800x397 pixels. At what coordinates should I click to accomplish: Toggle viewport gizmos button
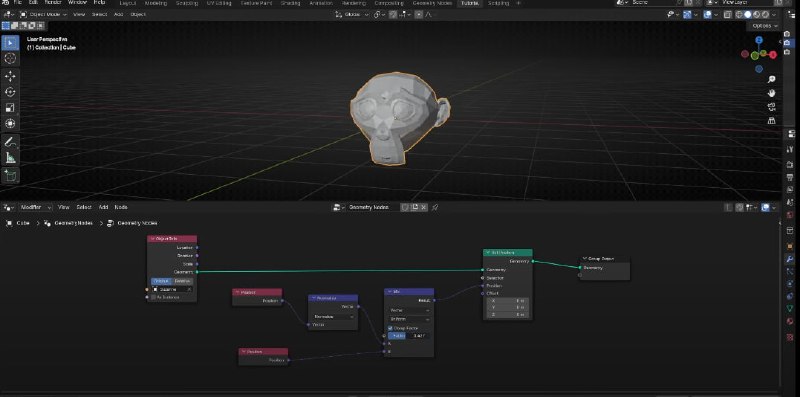(x=688, y=14)
